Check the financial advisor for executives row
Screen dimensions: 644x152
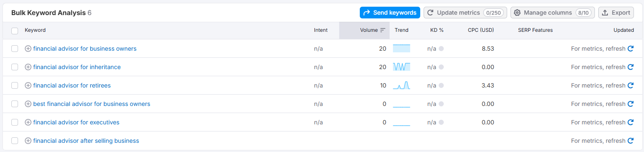[x=15, y=122]
